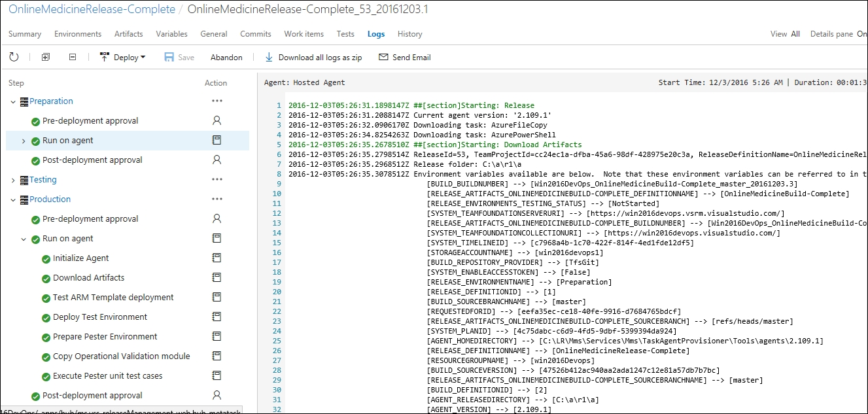This screenshot has width=868, height=414.
Task: Open the log icon for Initialize Agent
Action: click(x=217, y=258)
